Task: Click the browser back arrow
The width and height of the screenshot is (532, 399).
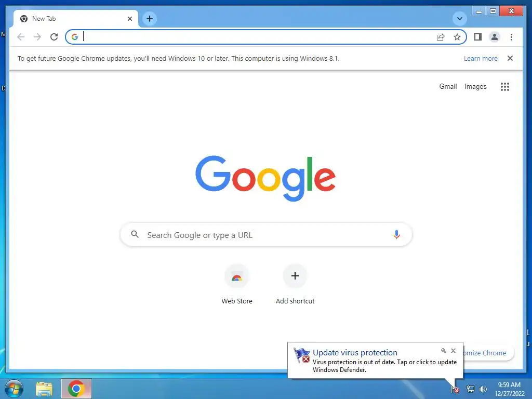Action: click(21, 37)
